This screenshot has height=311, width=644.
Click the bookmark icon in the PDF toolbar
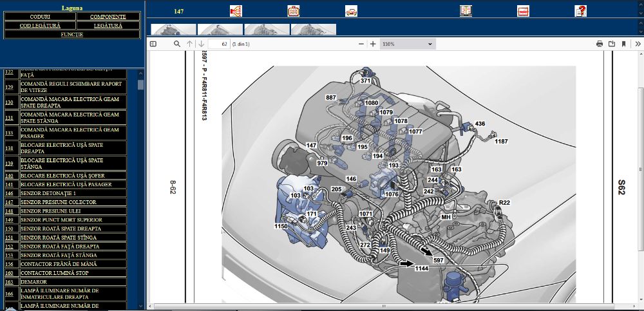click(x=623, y=44)
